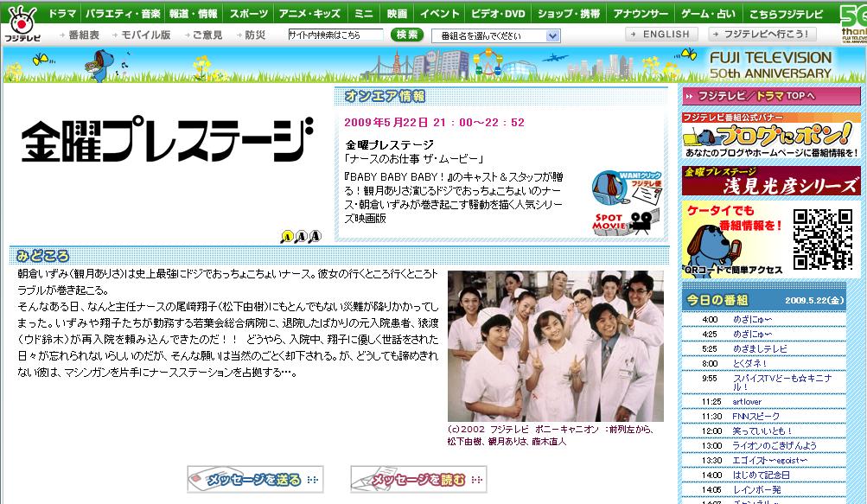Click the フジテレビへ行こう! button
This screenshot has height=504, width=867.
762,35
